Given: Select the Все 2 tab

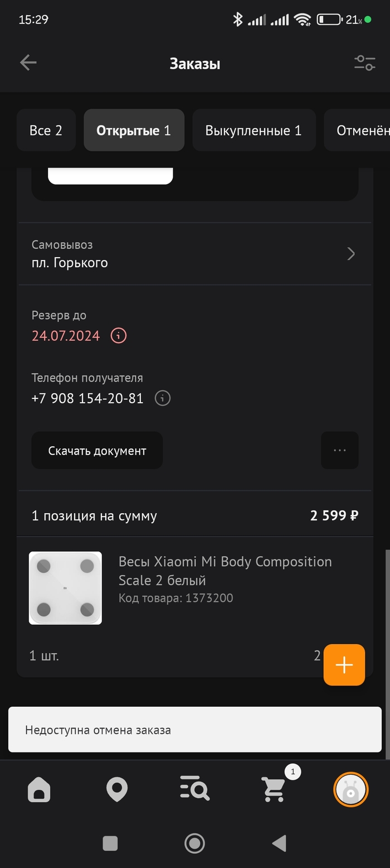Looking at the screenshot, I should pos(46,130).
